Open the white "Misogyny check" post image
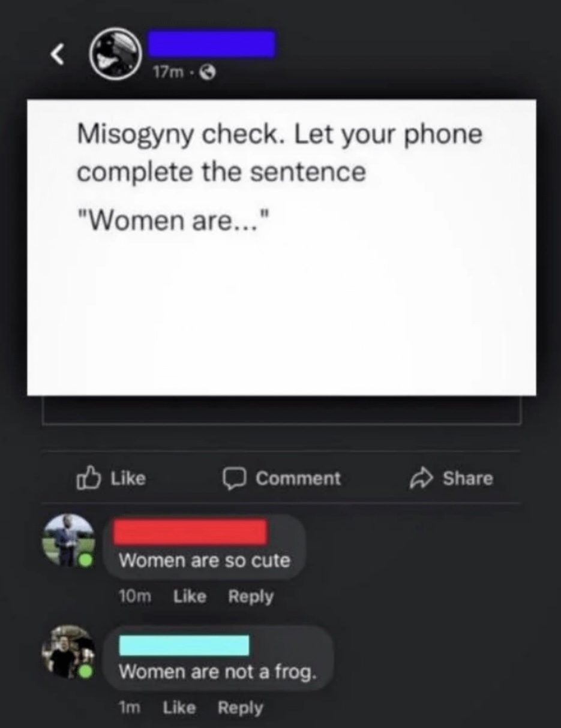The width and height of the screenshot is (561, 728). click(x=281, y=248)
